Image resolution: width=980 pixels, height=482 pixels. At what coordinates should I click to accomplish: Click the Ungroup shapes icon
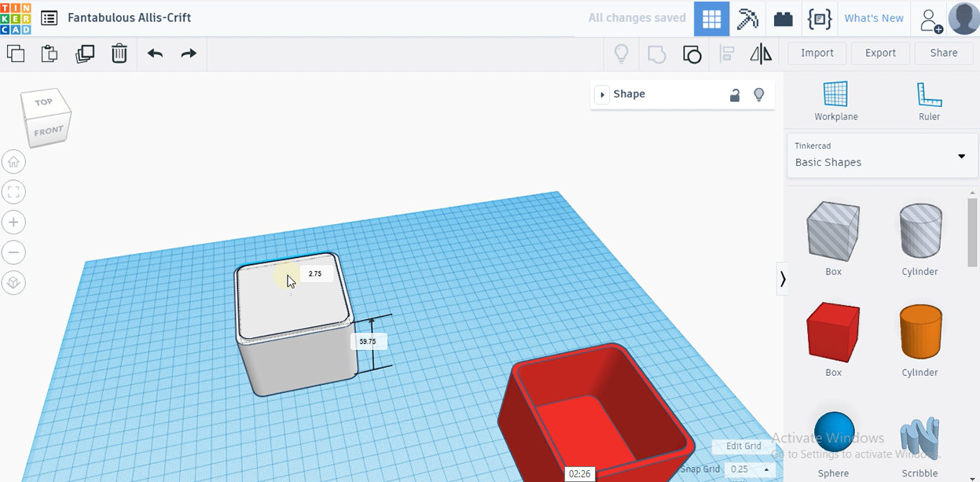692,53
